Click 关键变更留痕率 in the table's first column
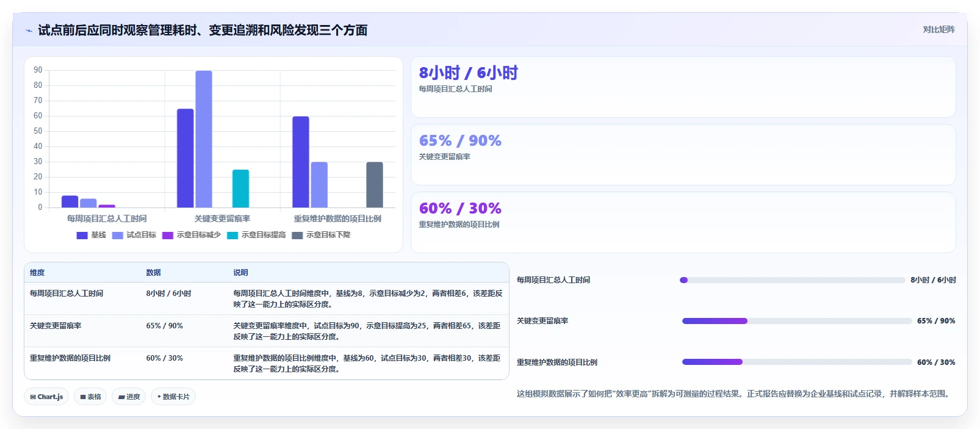980x429 pixels. [56, 326]
